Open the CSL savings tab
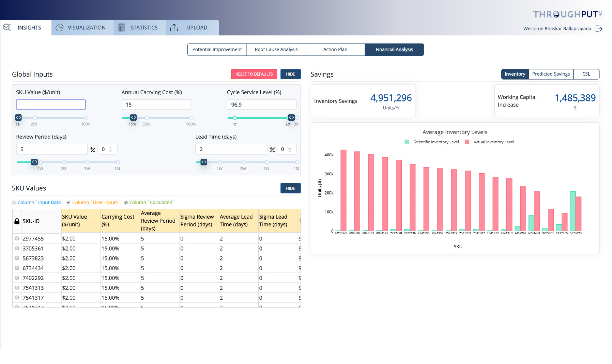Viewport: 612px width, 364px height. click(586, 74)
